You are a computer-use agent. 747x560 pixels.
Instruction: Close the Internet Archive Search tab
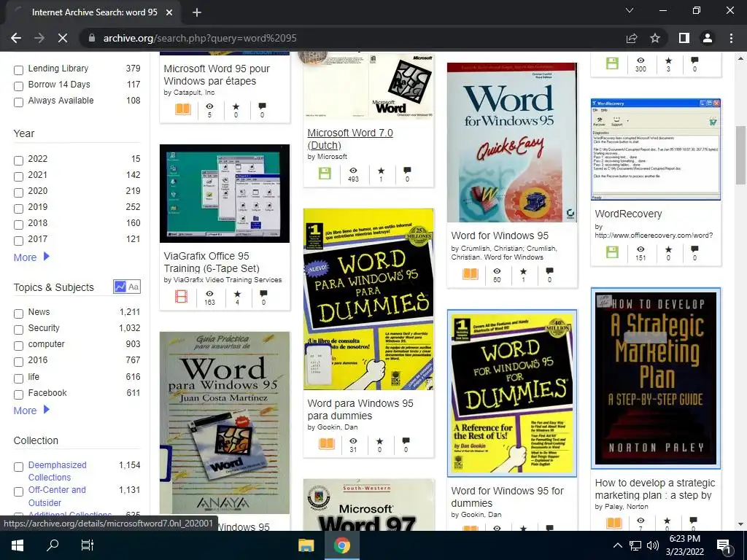(x=169, y=12)
